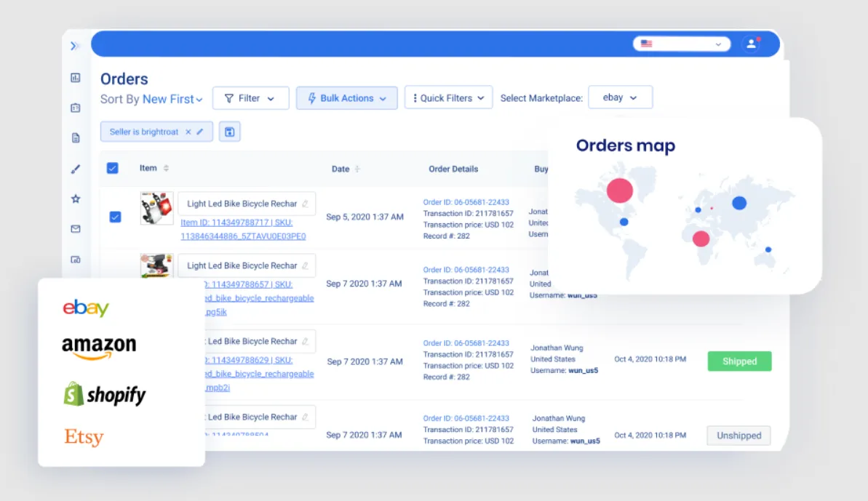The image size is (868, 501).
Task: Click the Sep 5, 2020 product thumbnail
Action: coord(156,209)
